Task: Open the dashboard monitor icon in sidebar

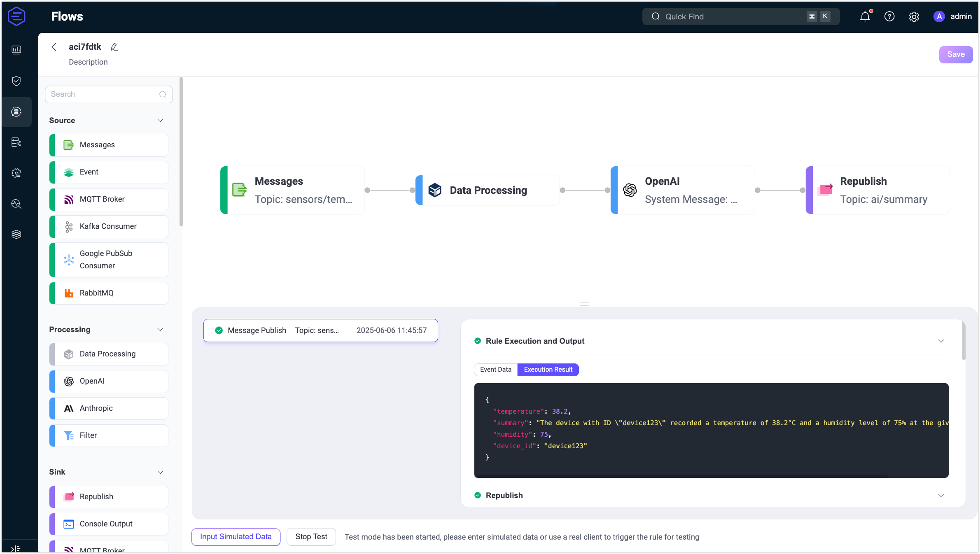Action: 16,50
